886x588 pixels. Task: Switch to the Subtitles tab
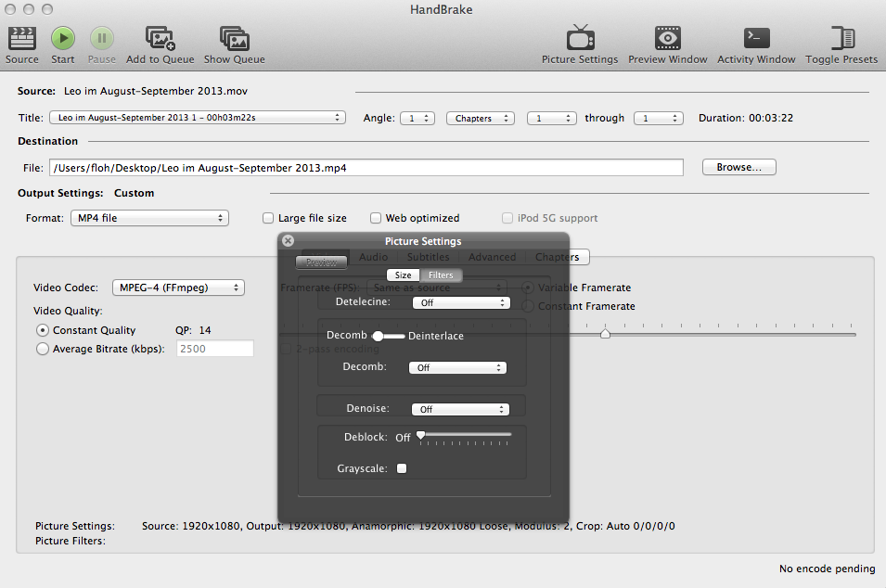(428, 257)
